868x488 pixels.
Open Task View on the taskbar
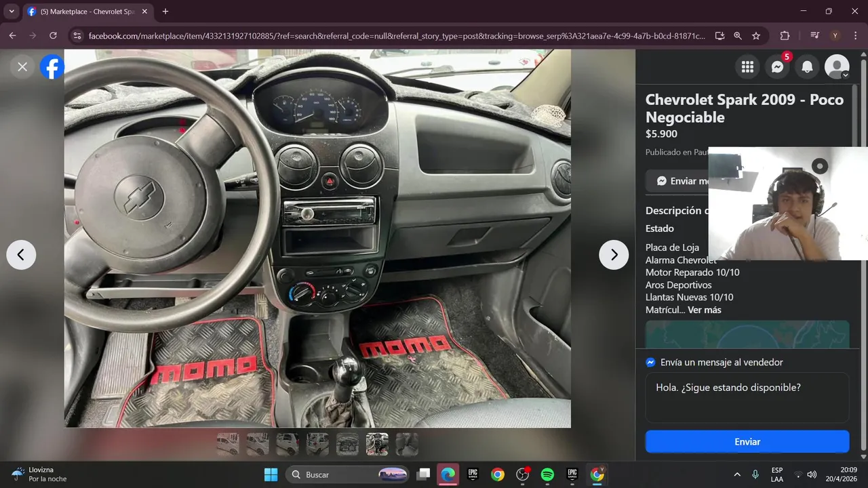click(x=423, y=474)
